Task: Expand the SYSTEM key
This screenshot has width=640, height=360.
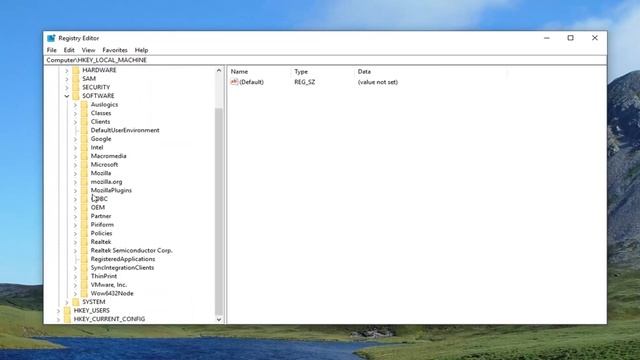Action: pos(67,302)
